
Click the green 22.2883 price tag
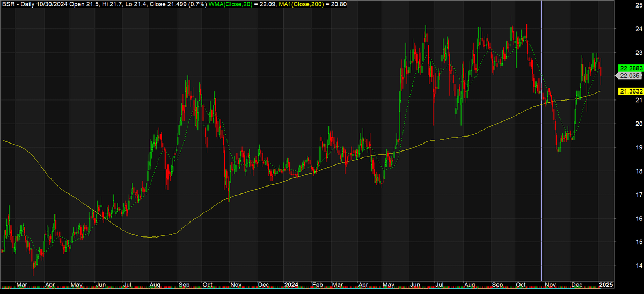(x=631, y=68)
